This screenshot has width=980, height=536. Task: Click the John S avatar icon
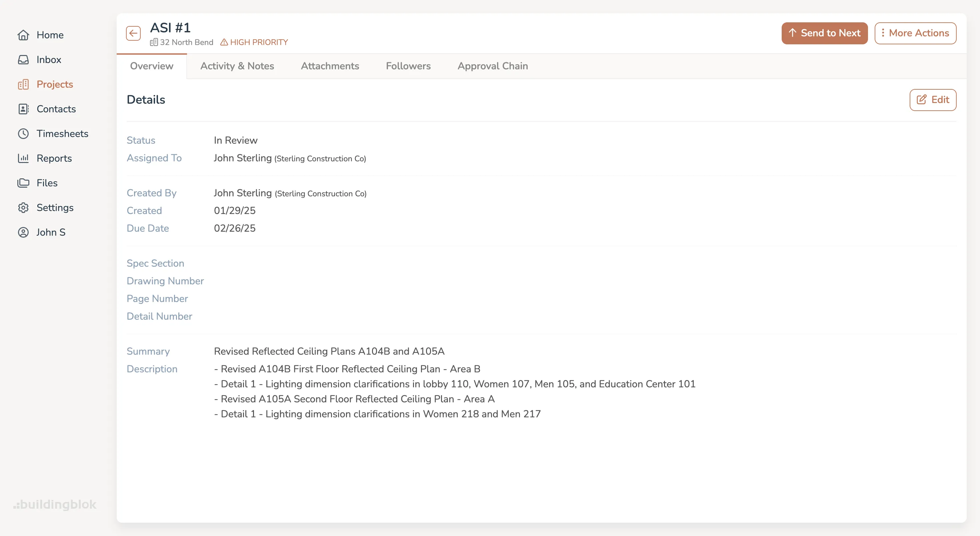point(23,232)
